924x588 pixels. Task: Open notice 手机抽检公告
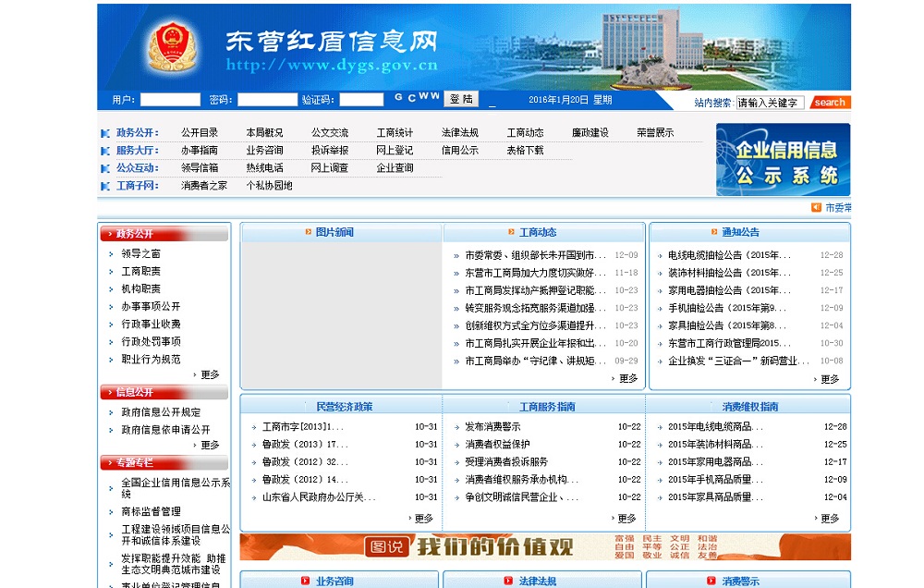click(x=727, y=308)
